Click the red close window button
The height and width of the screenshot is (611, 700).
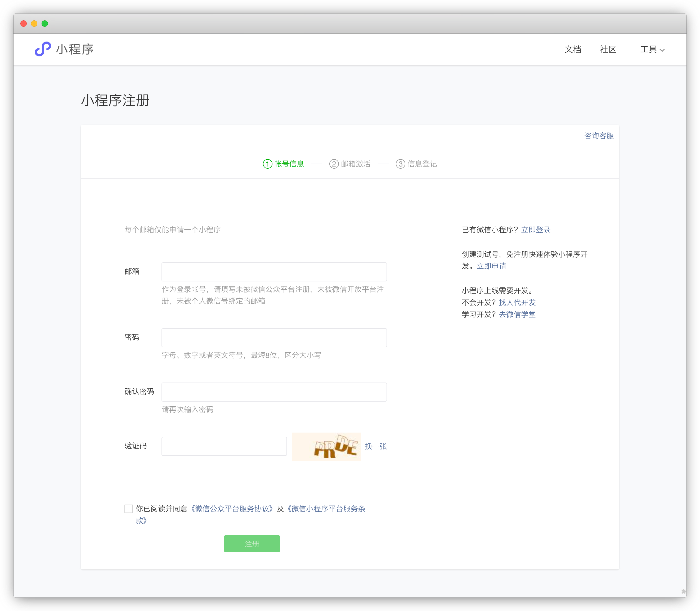coord(24,24)
